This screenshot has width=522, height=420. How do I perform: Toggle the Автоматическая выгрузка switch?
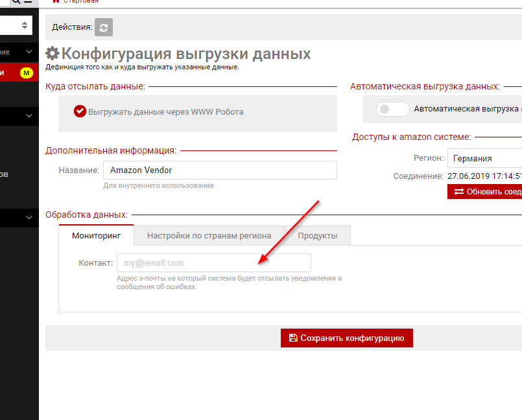pos(393,109)
